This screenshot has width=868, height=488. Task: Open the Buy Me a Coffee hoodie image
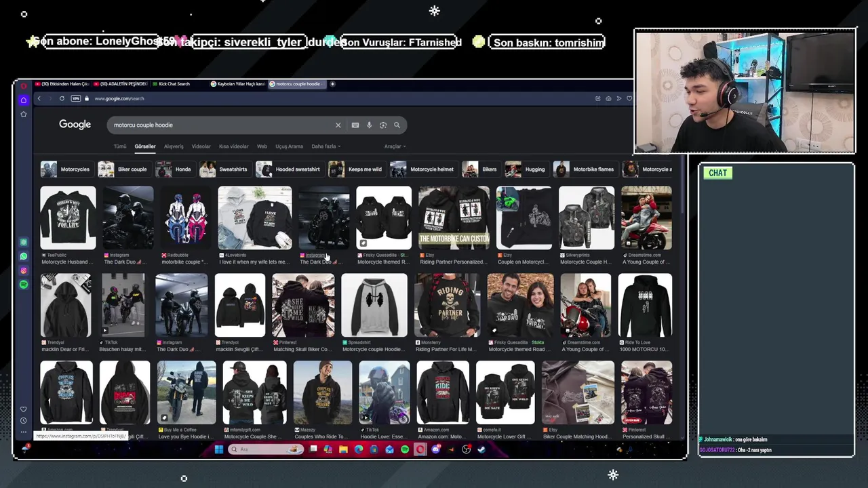coord(186,392)
